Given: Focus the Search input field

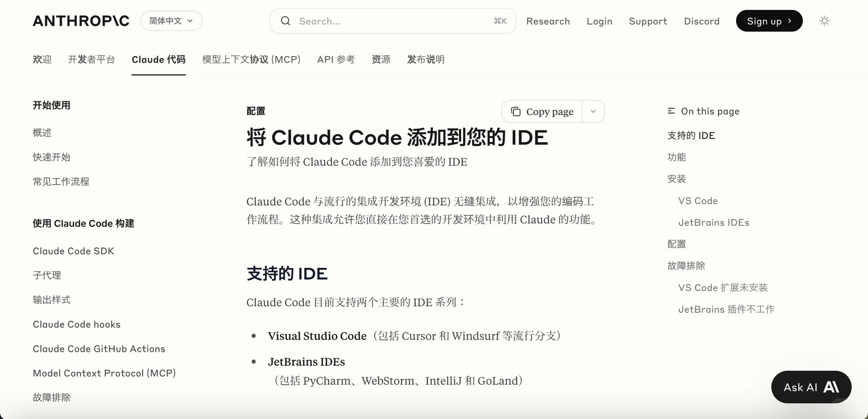Looking at the screenshot, I should [x=393, y=21].
